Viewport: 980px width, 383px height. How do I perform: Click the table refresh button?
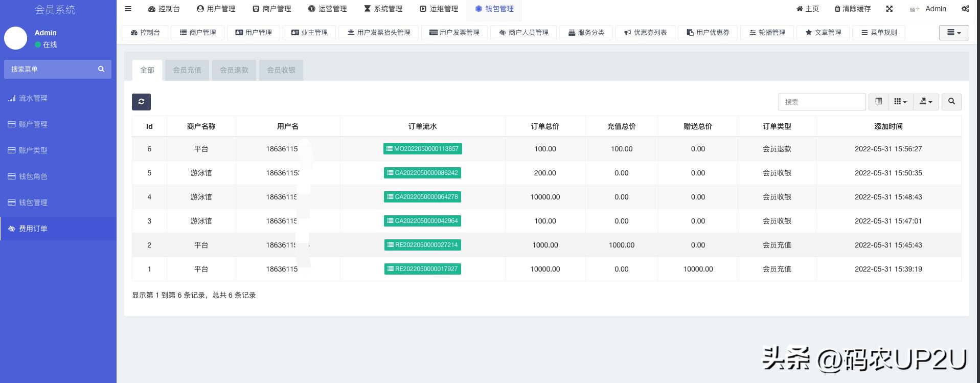(x=141, y=102)
